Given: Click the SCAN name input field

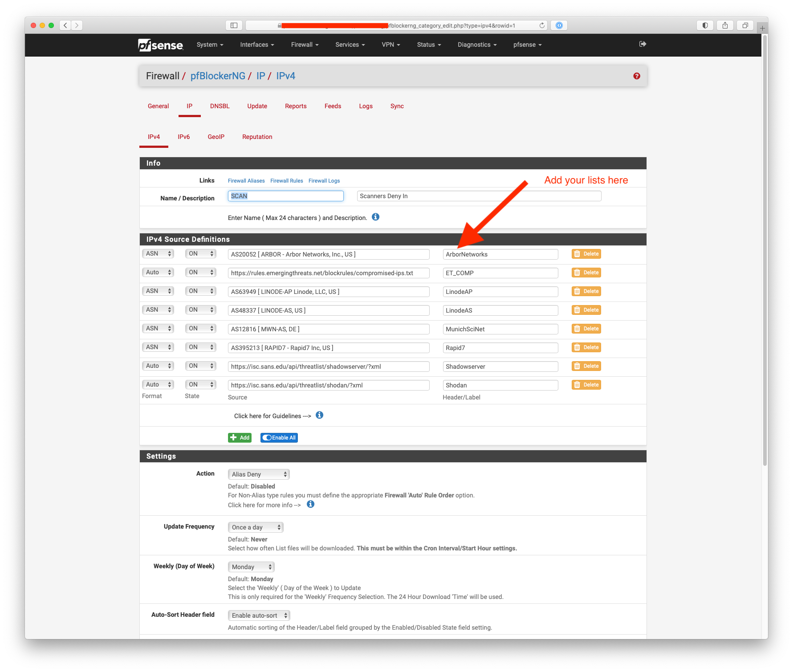Looking at the screenshot, I should (286, 196).
